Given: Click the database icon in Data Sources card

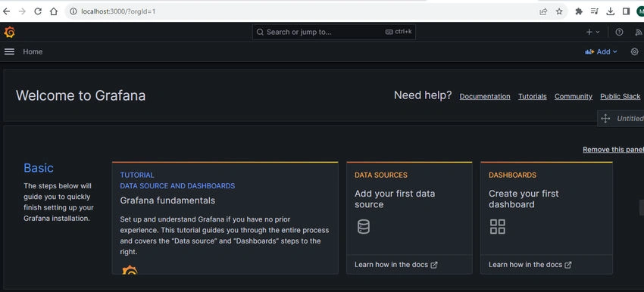Looking at the screenshot, I should 364,226.
